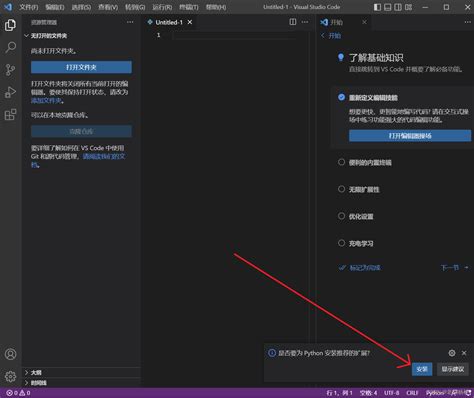474x398 pixels.
Task: Open notification settings gear icon
Action: pos(452,353)
